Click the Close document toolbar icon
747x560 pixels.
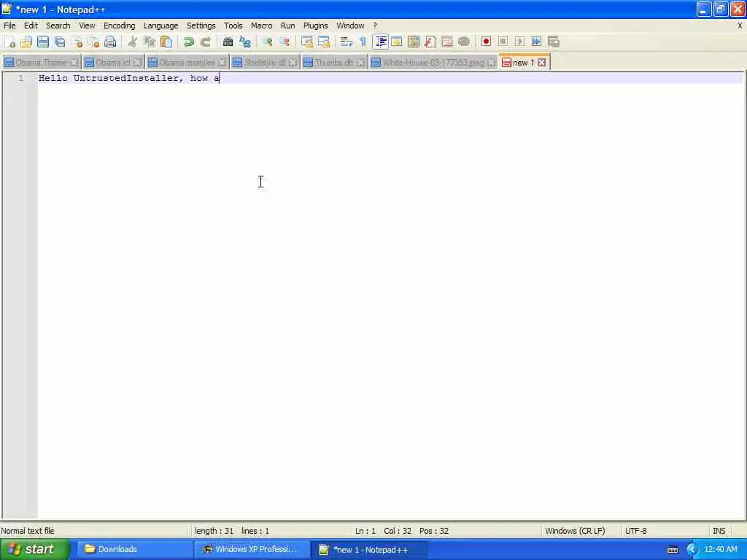77,42
